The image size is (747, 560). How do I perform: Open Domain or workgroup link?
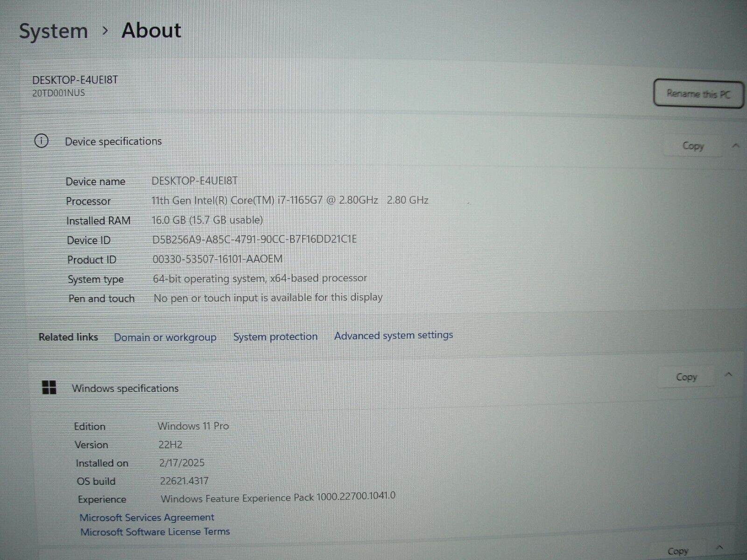click(165, 337)
